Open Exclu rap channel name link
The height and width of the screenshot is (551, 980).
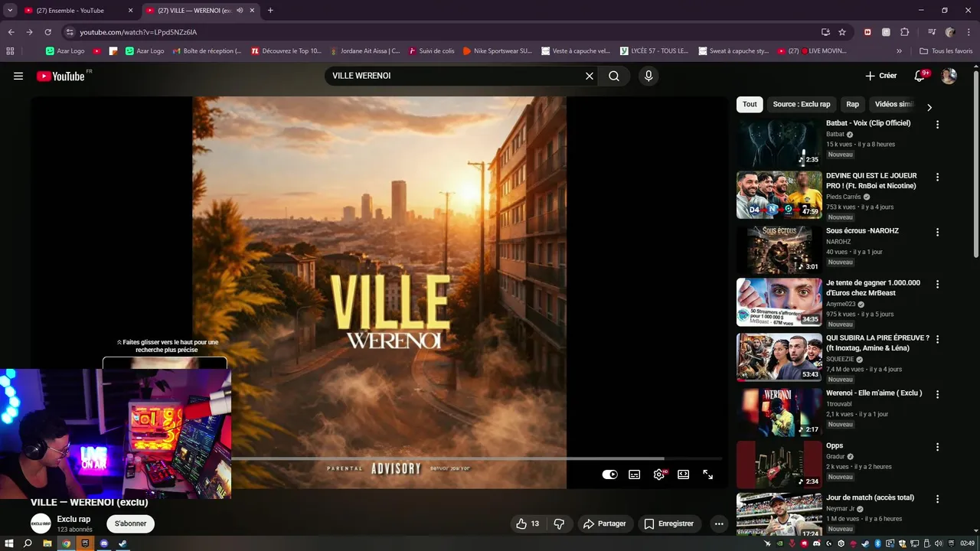pos(73,519)
